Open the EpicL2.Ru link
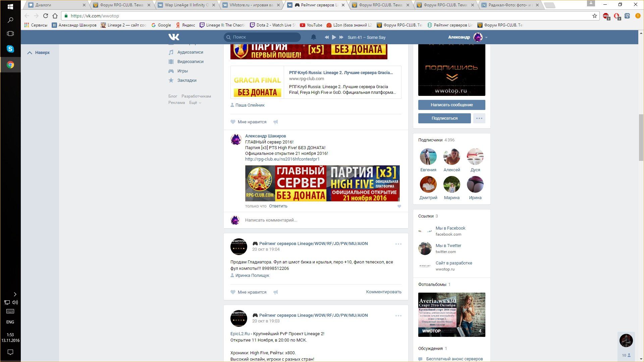Image resolution: width=644 pixels, height=362 pixels. point(240,334)
